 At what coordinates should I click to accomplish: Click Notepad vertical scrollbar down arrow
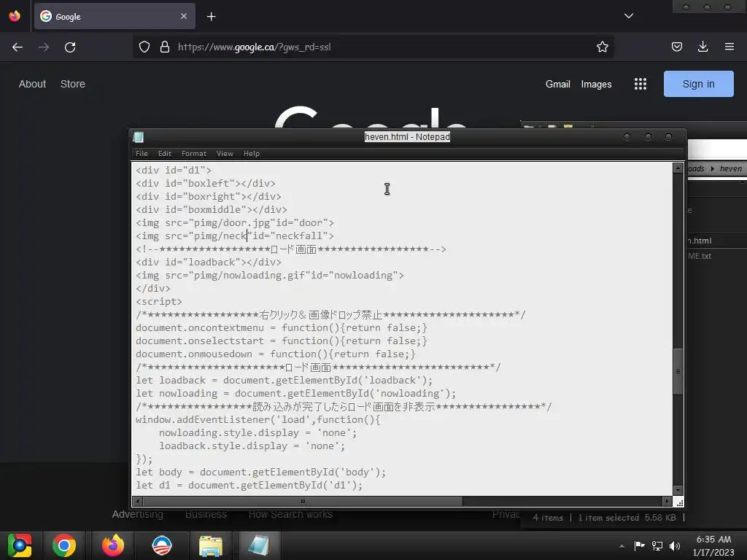[678, 490]
